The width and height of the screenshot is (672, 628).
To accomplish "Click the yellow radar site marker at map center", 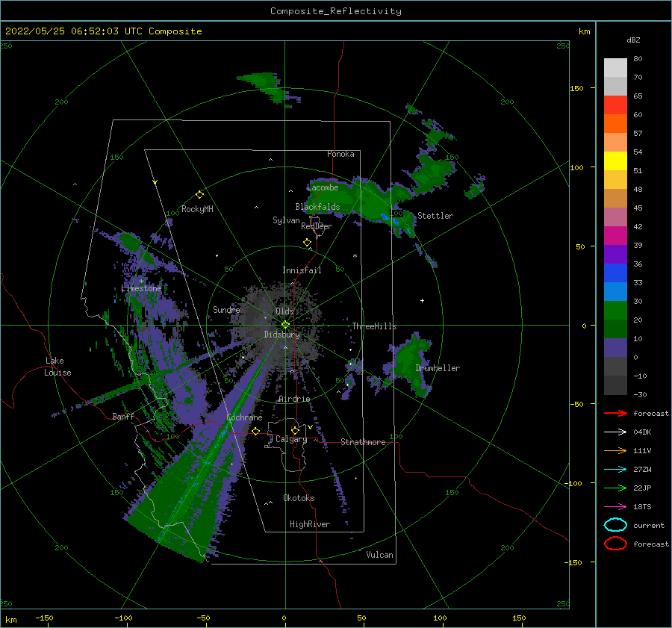I will pyautogui.click(x=285, y=325).
